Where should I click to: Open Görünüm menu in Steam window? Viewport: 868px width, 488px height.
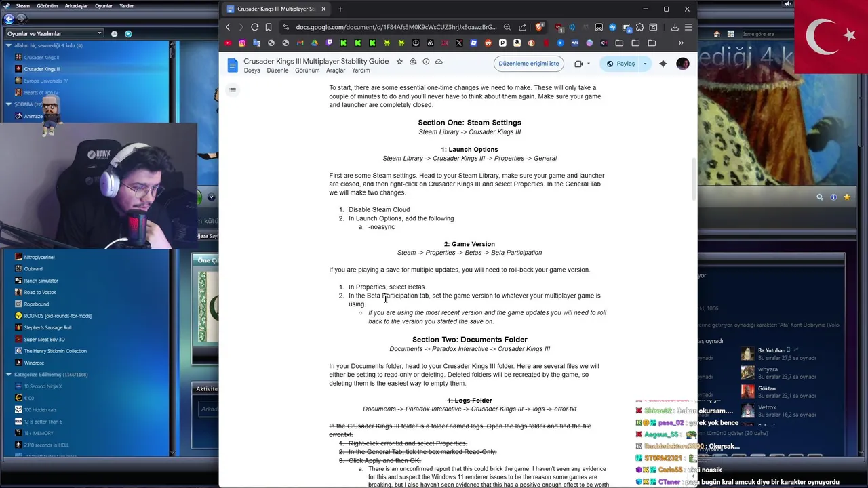[x=47, y=5]
